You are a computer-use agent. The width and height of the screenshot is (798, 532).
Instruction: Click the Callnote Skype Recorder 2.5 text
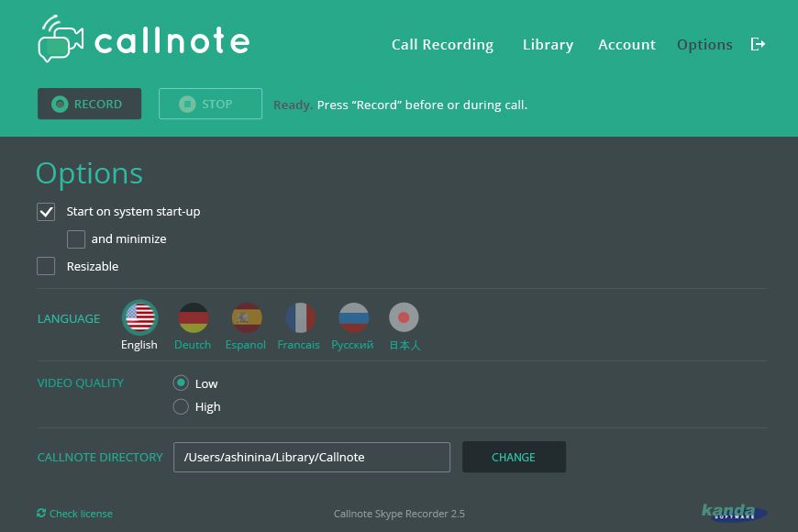(x=399, y=514)
